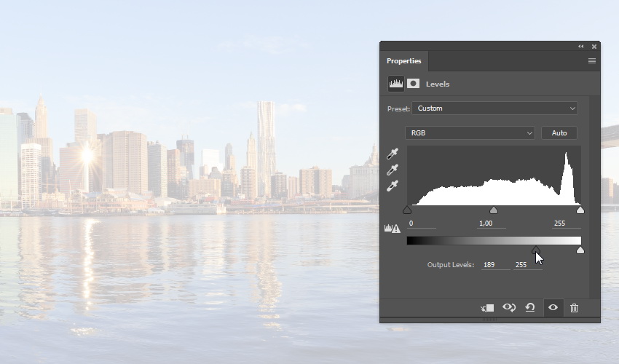View previous state of adjustment
Screen dimensions: 619x364
509,307
